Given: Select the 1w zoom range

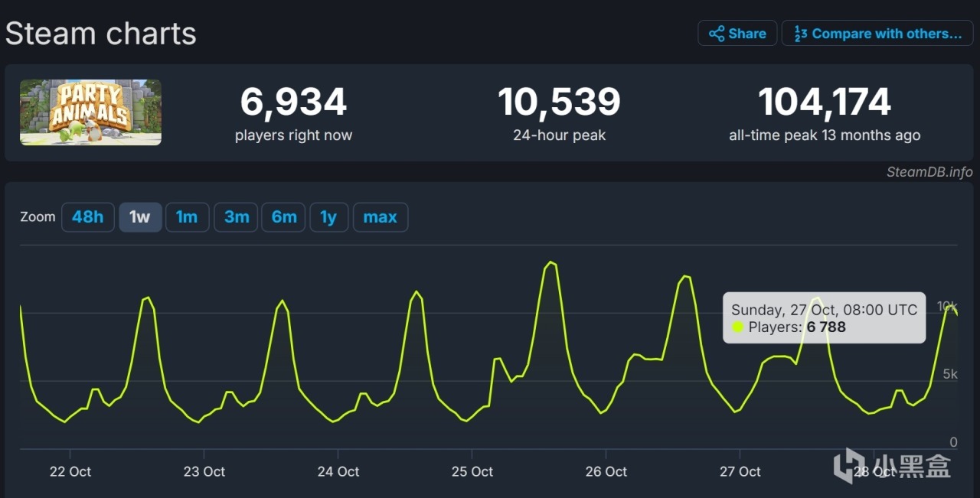Looking at the screenshot, I should coord(140,217).
